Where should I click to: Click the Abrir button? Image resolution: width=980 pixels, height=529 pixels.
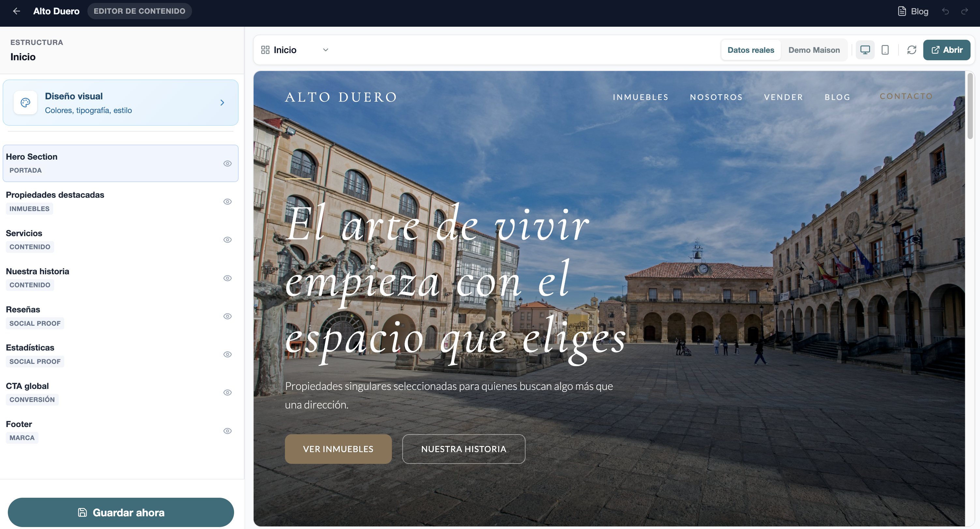(946, 50)
